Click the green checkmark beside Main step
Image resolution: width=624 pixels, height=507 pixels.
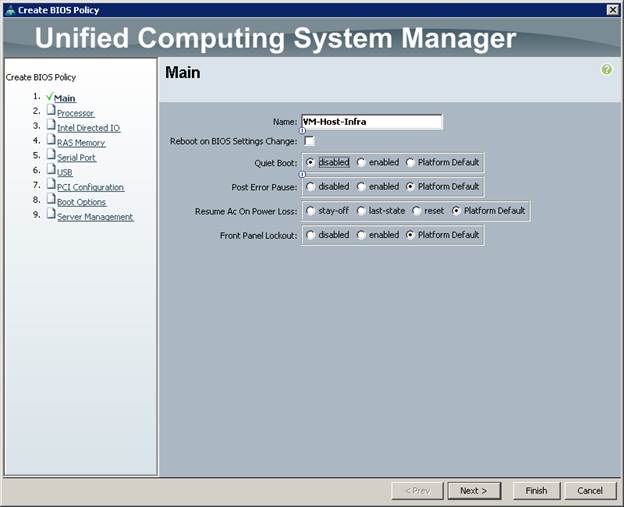(x=50, y=96)
